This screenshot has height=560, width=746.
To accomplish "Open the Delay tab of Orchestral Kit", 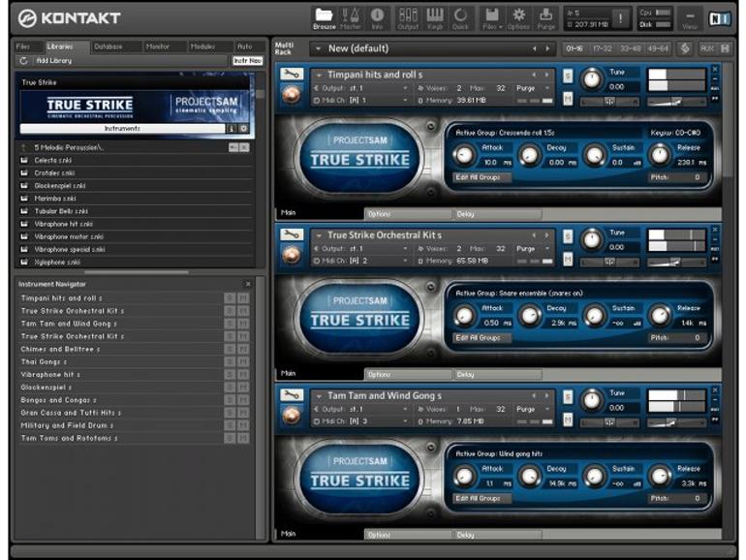I will 497,374.
